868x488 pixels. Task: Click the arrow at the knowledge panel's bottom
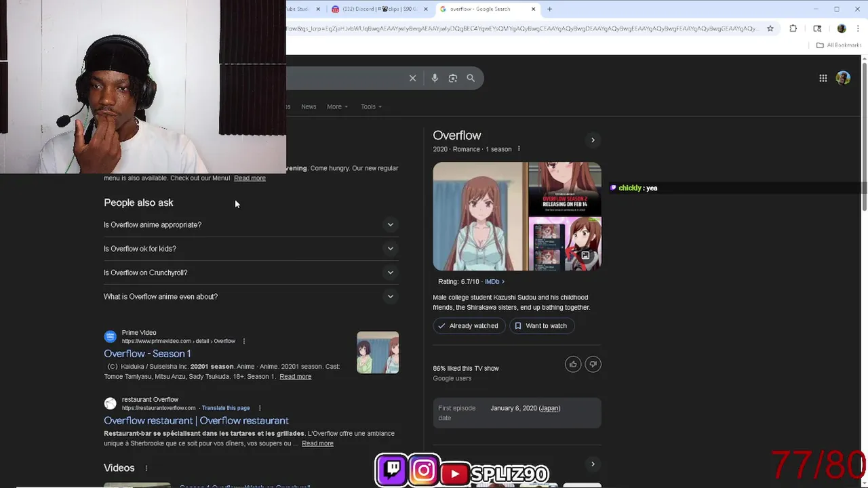coord(593,464)
